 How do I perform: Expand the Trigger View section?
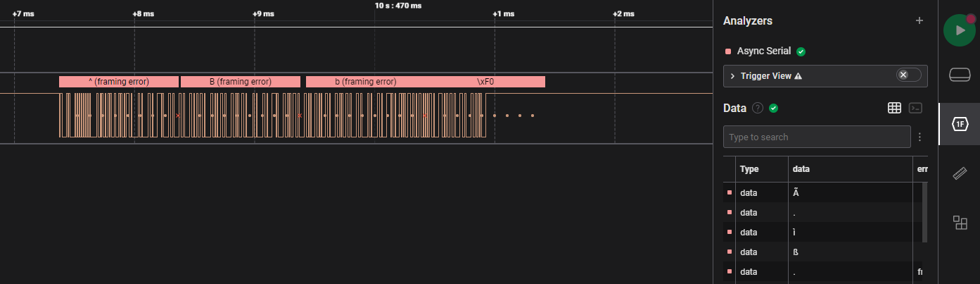pos(732,76)
